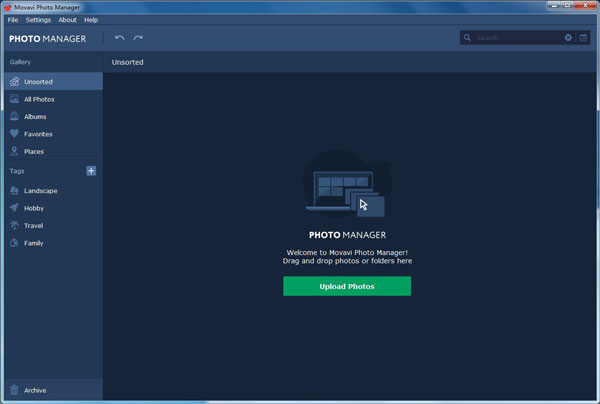The image size is (600, 404).
Task: Click the redo arrow icon
Action: [138, 37]
